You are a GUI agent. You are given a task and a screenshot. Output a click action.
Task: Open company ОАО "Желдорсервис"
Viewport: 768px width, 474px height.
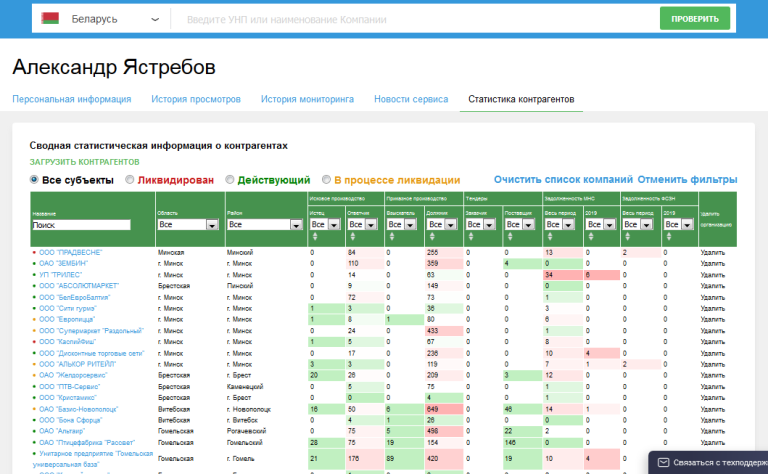point(73,375)
